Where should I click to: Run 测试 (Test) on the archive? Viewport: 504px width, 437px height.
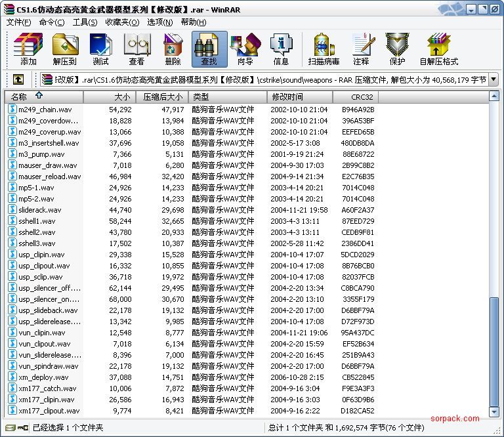click(100, 49)
